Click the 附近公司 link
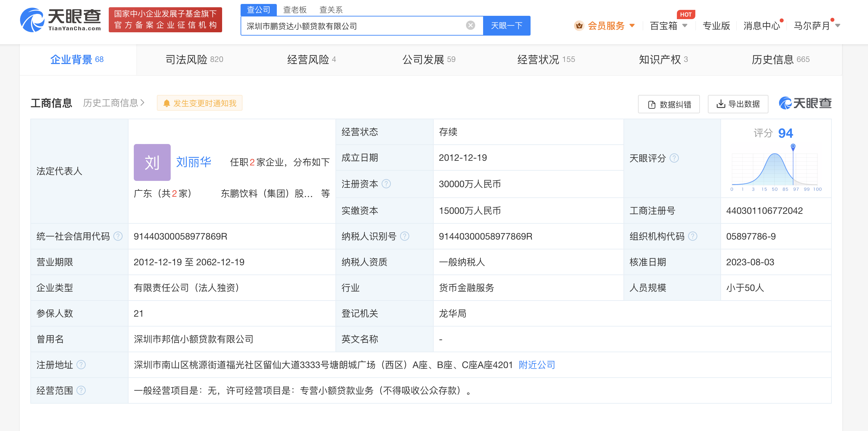This screenshot has width=868, height=431. pos(536,365)
